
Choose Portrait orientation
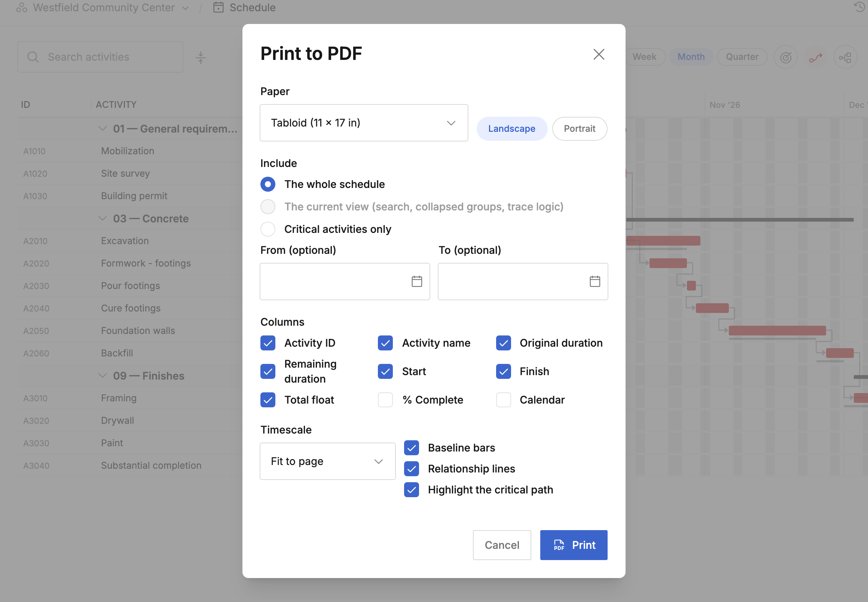[579, 129]
